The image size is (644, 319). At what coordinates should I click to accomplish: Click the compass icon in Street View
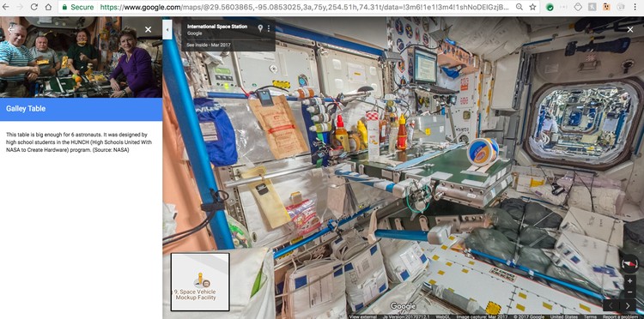pos(629,263)
